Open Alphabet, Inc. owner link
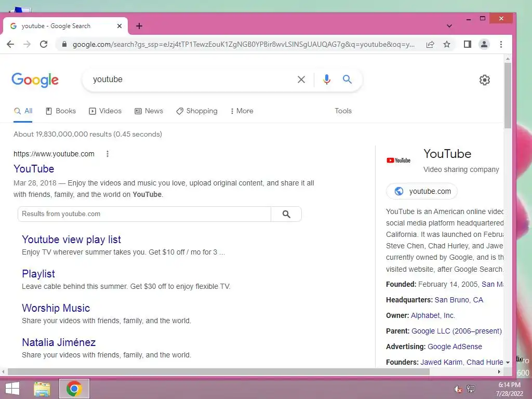This screenshot has width=532, height=399. pos(433,315)
